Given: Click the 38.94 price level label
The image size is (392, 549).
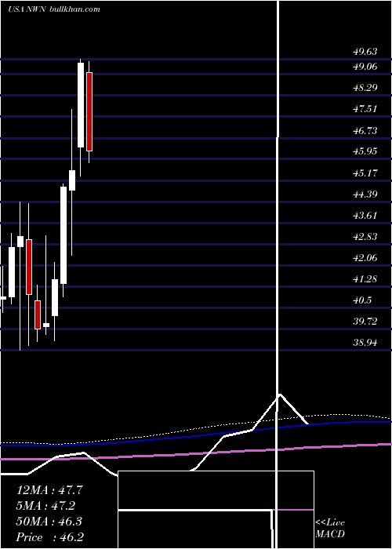Looking at the screenshot, I should (365, 343).
